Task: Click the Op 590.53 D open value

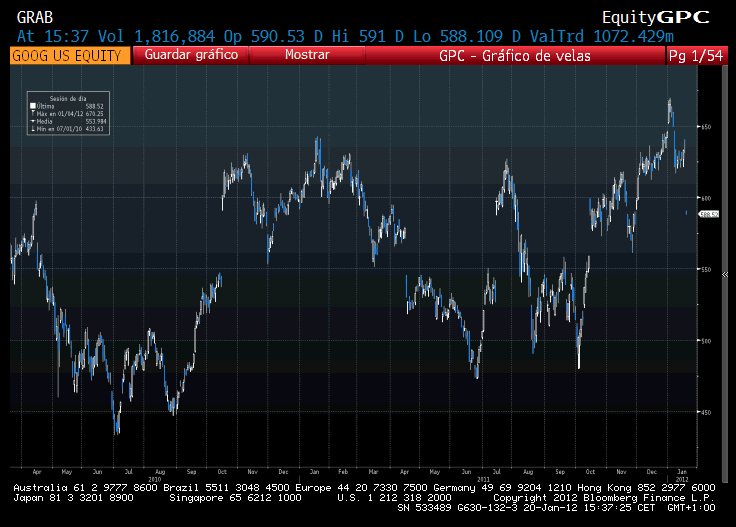Action: coord(273,36)
